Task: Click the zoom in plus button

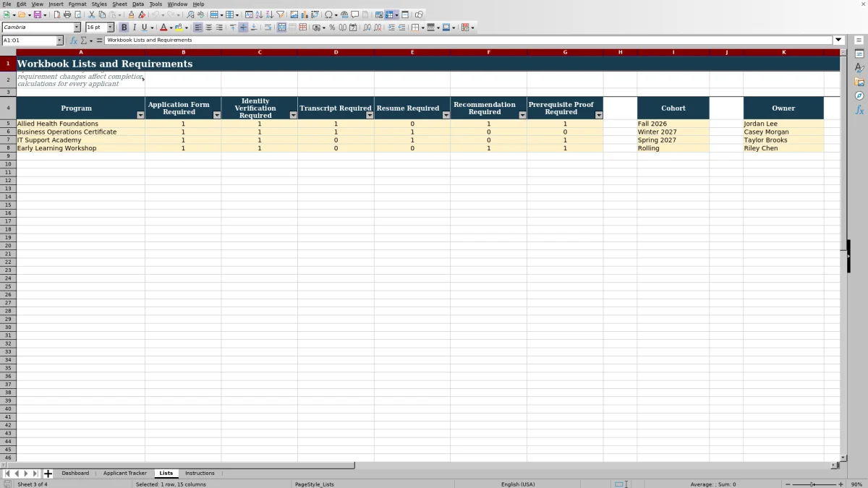Action: tap(841, 484)
